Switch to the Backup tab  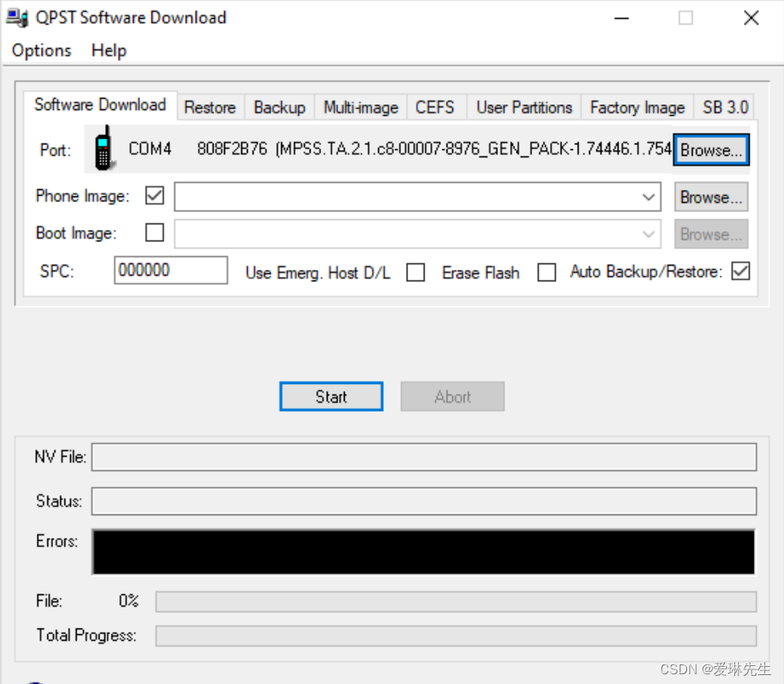pos(280,108)
